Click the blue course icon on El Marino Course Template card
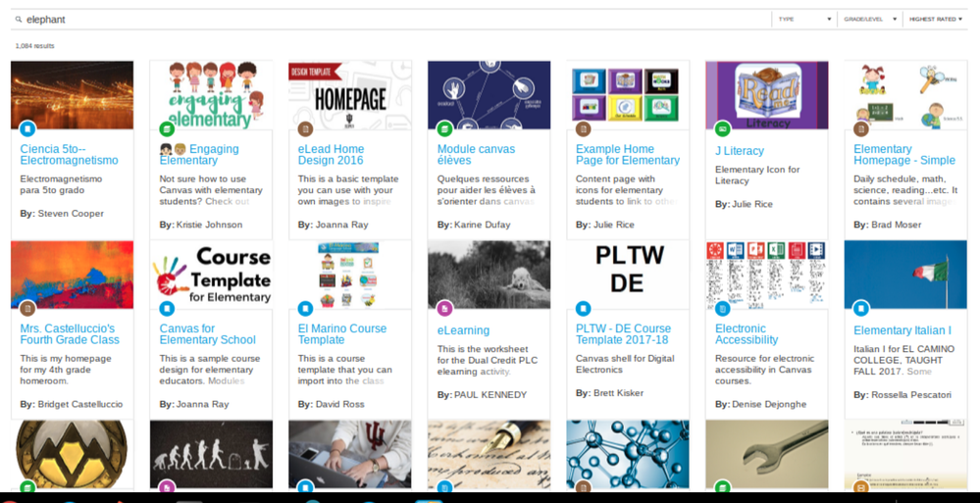The height and width of the screenshot is (503, 980). click(305, 309)
